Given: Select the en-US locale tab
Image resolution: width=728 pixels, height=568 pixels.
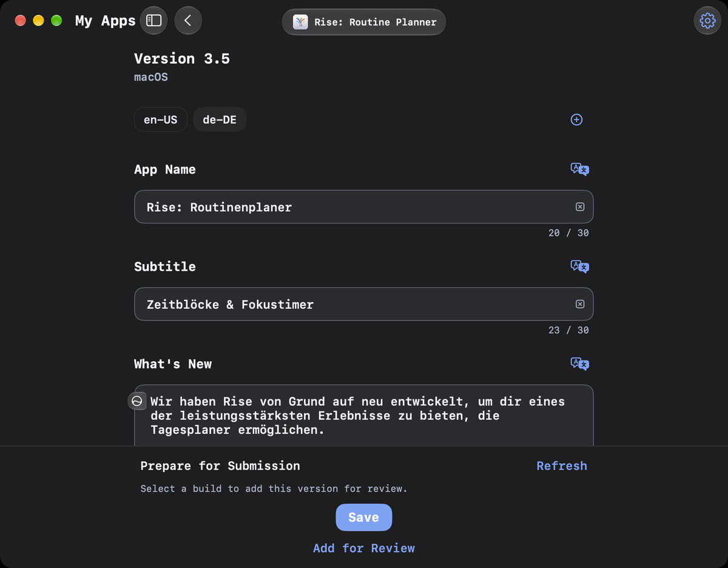Looking at the screenshot, I should coord(161,120).
